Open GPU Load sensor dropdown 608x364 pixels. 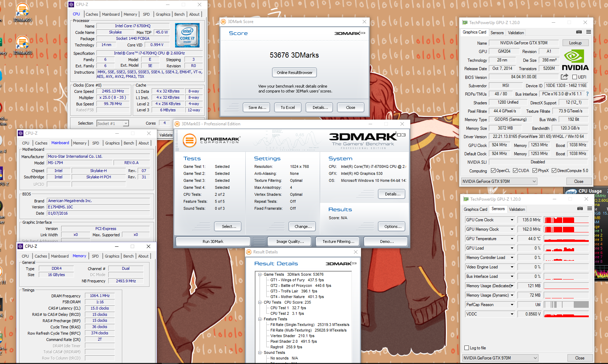click(512, 248)
